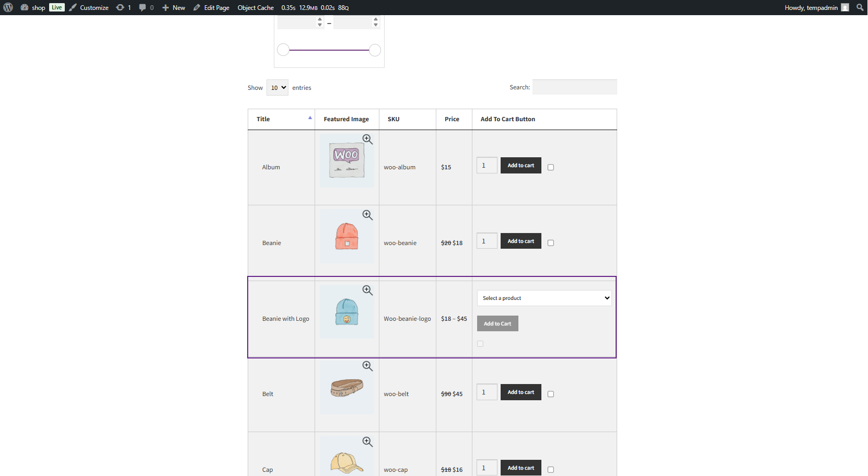Click the purple price range track
The width and height of the screenshot is (868, 476).
[x=329, y=50]
